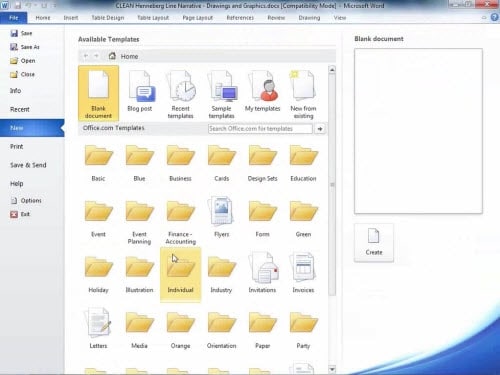Viewport: 500px width, 375px height.
Task: Open the Illustration templates folder
Action: [139, 274]
